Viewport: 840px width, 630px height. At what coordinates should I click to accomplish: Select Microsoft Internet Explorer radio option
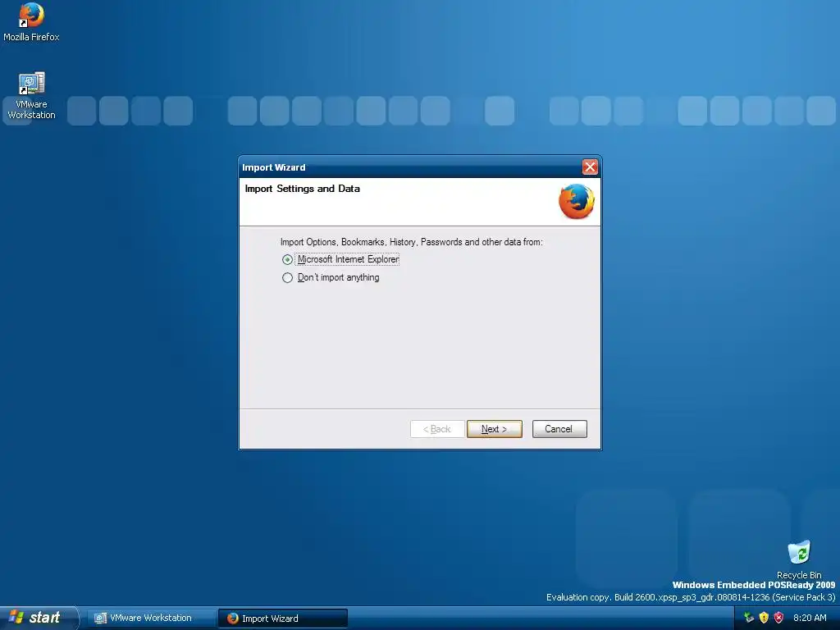tap(340, 259)
